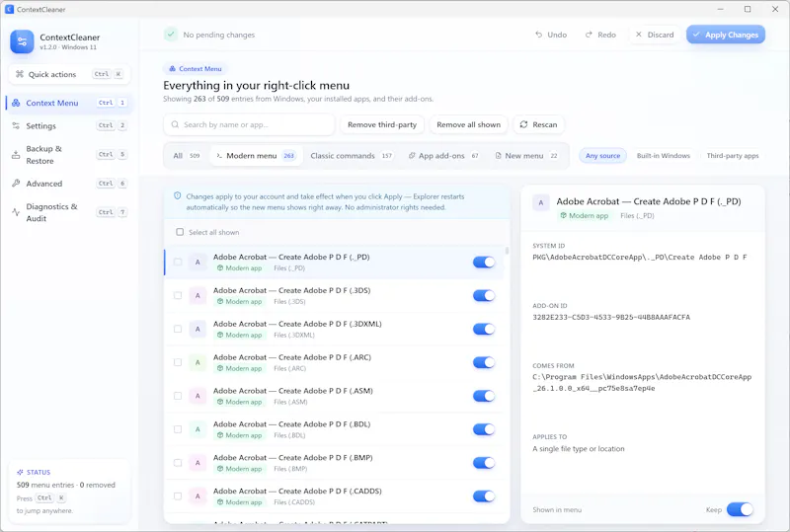Viewport: 790px width, 532px height.
Task: Click the A avatar for the .BMP entry
Action: pyautogui.click(x=197, y=463)
